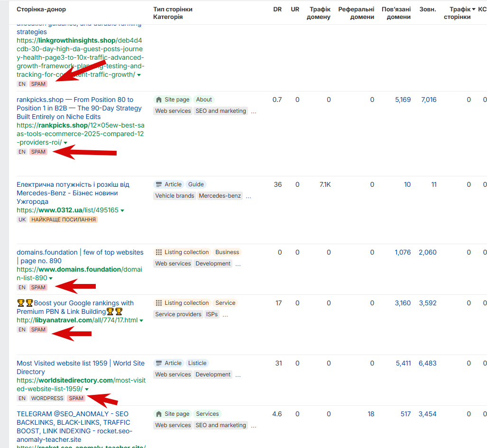The height and width of the screenshot is (448, 487).
Task: Expand the worldsitedirectory.com URL dropdown arrow
Action: pyautogui.click(x=87, y=389)
